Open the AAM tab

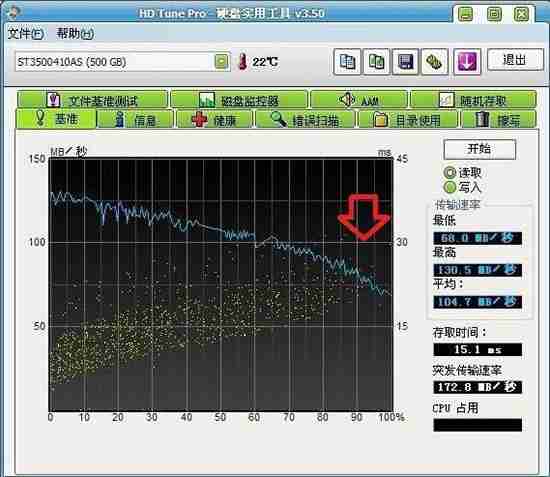click(358, 100)
